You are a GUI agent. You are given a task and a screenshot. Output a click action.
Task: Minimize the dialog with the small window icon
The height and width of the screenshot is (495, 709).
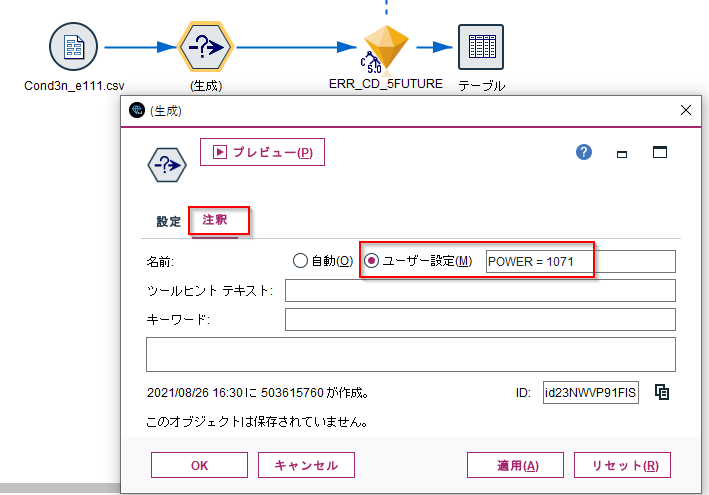(x=622, y=154)
